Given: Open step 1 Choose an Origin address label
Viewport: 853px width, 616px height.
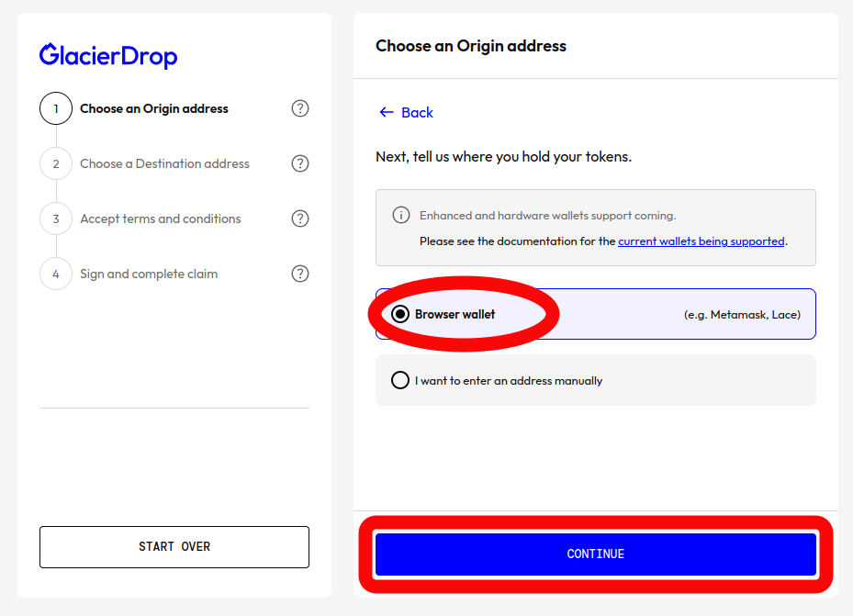Looking at the screenshot, I should pos(154,108).
